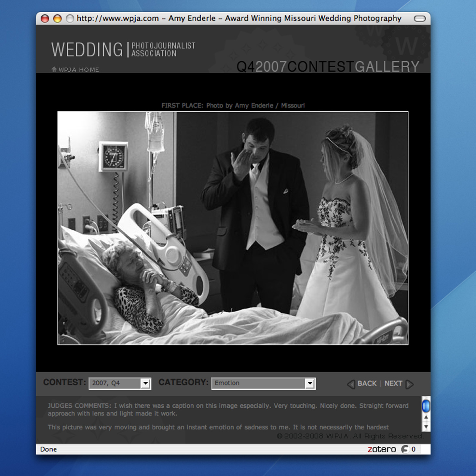Image resolution: width=476 pixels, height=476 pixels.
Task: Click the yellow minimize window button
Action: tap(57, 19)
